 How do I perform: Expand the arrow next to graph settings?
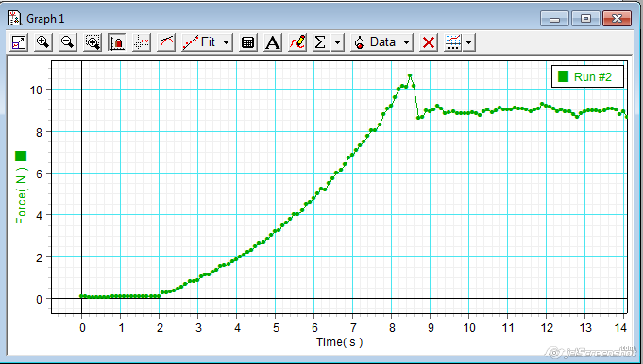point(469,42)
